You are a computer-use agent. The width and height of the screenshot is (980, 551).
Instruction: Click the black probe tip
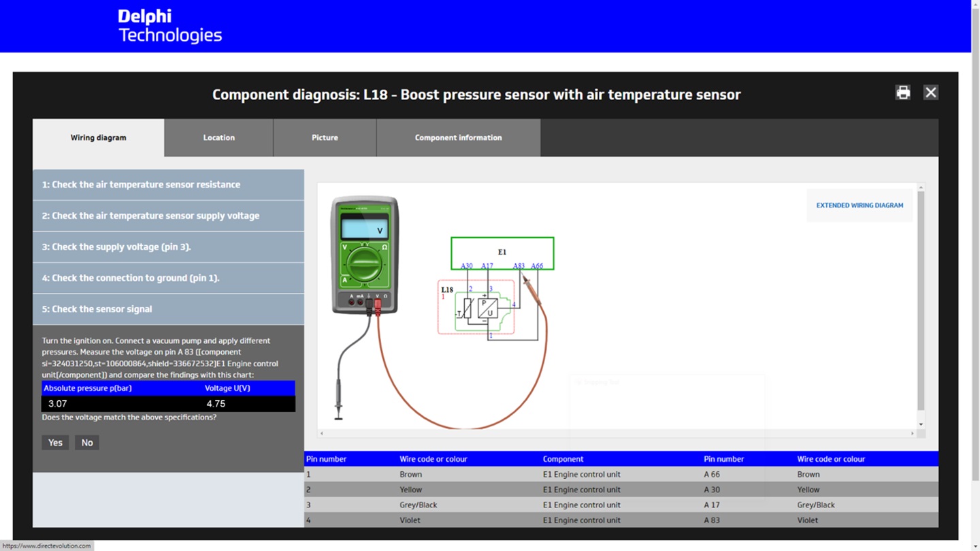338,411
